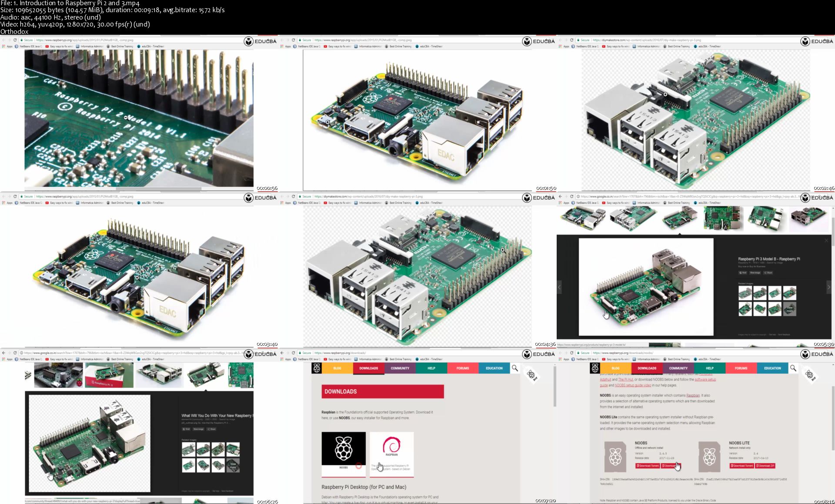Follow The Pi Hut link in 00:08:16 frame

(626, 379)
